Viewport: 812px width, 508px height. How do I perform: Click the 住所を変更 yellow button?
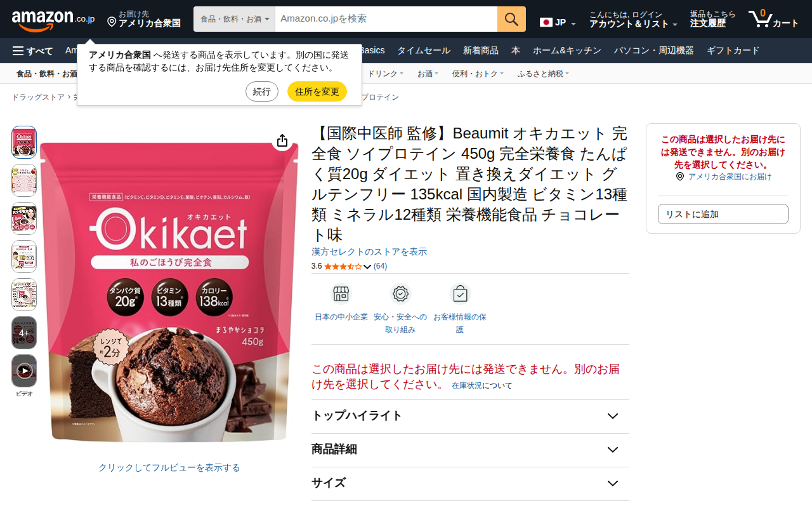pos(317,91)
